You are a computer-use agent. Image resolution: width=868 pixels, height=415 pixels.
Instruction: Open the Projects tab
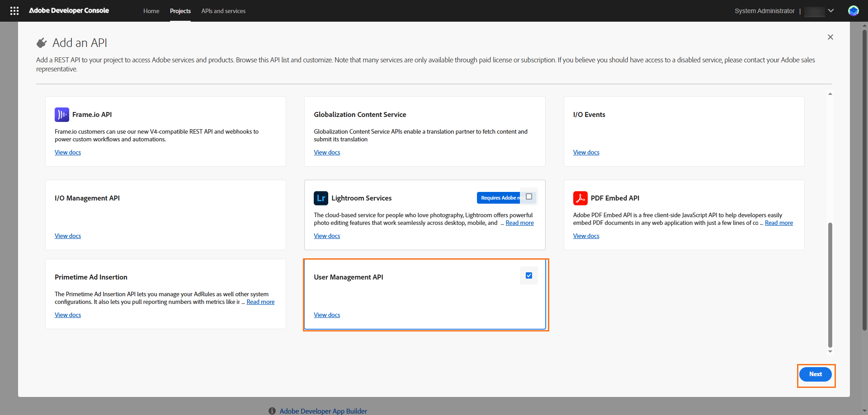(180, 11)
